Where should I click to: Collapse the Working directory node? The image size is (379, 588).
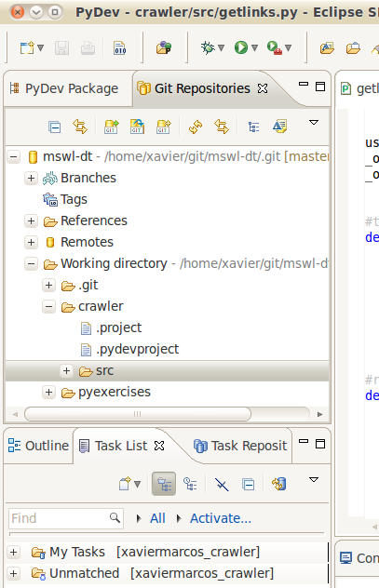pos(31,263)
